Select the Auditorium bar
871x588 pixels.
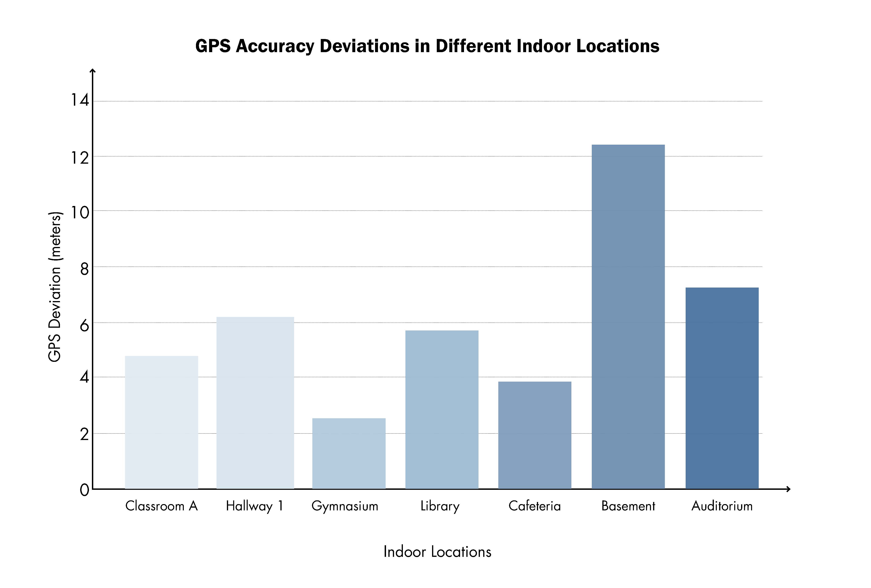(722, 388)
